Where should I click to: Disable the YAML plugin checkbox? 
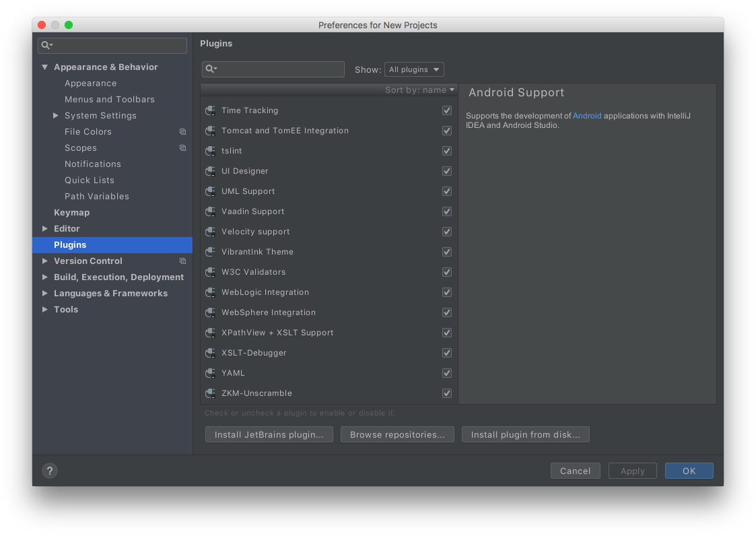[447, 374]
